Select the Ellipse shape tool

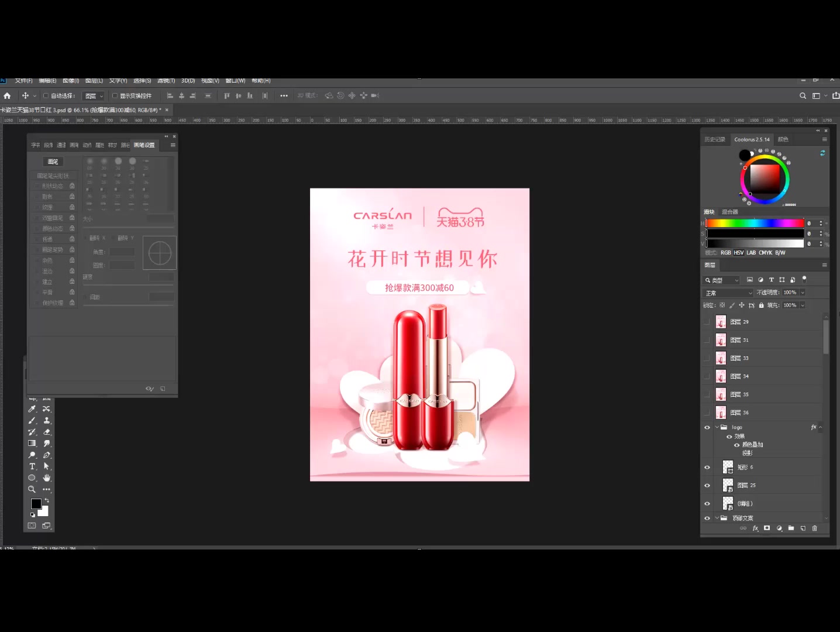[x=32, y=478]
